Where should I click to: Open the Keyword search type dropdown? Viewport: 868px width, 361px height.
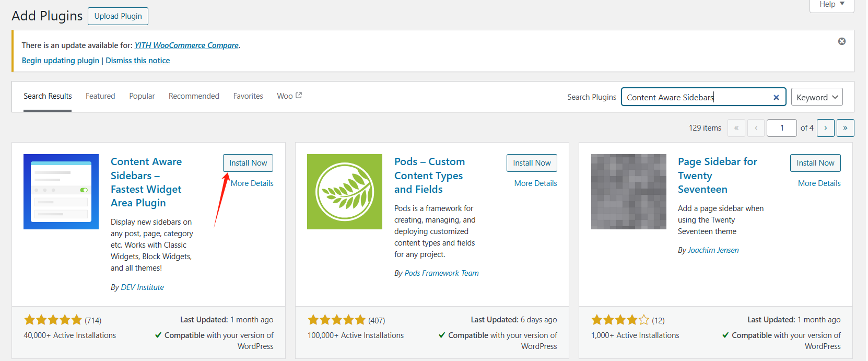[816, 97]
